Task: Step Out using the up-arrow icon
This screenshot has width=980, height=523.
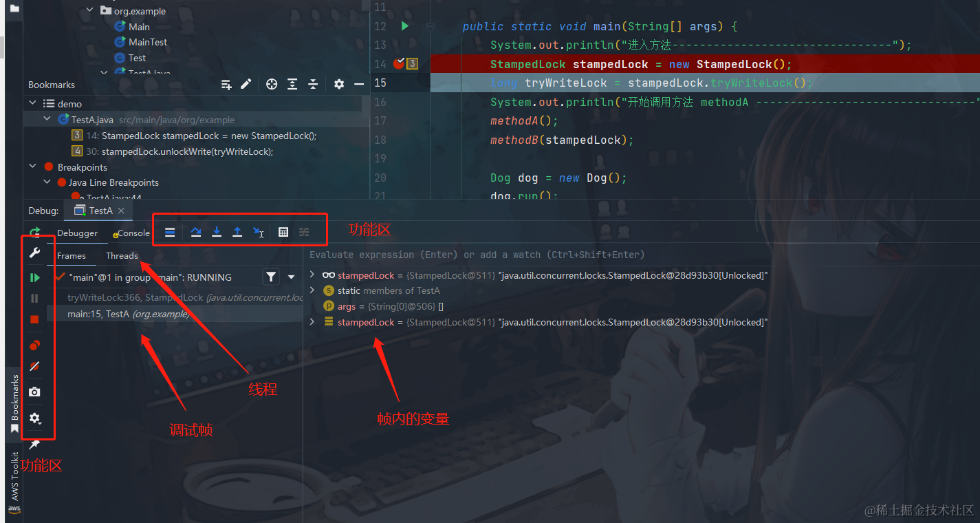Action: pos(237,233)
